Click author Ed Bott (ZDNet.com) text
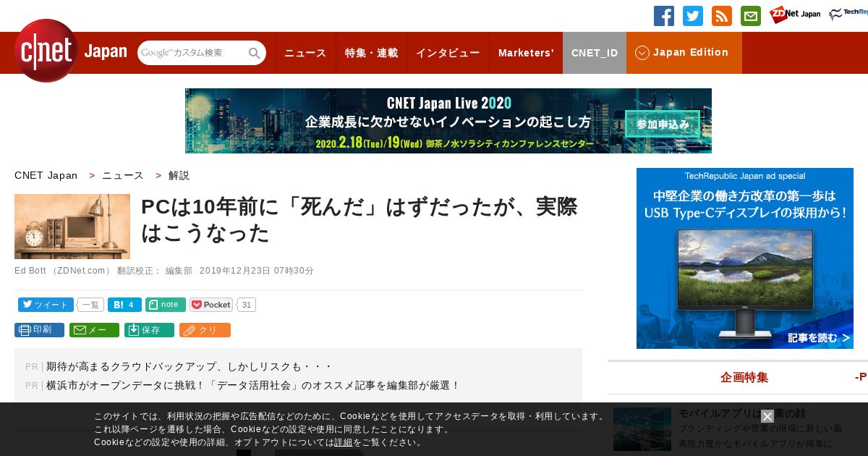The image size is (868, 456). [63, 271]
